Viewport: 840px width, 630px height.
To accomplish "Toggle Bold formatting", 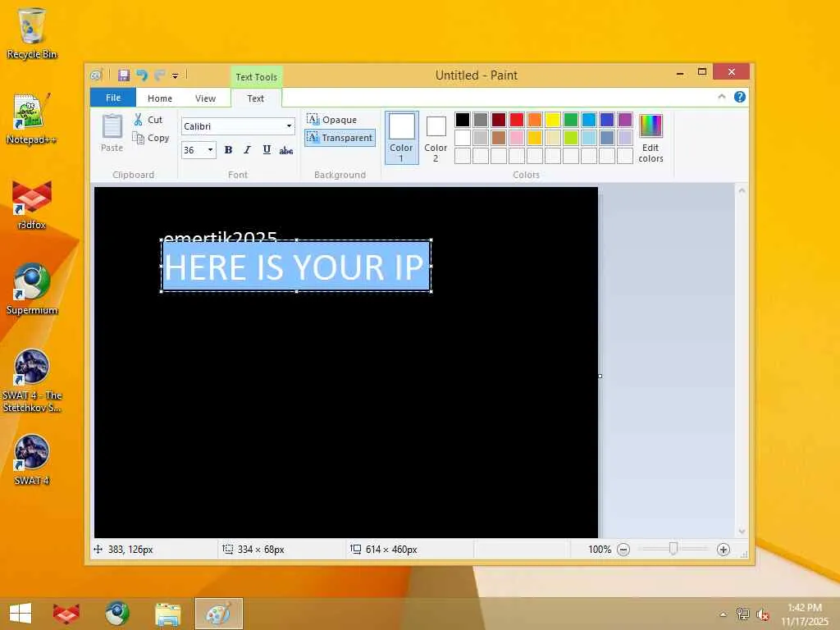I will 228,150.
